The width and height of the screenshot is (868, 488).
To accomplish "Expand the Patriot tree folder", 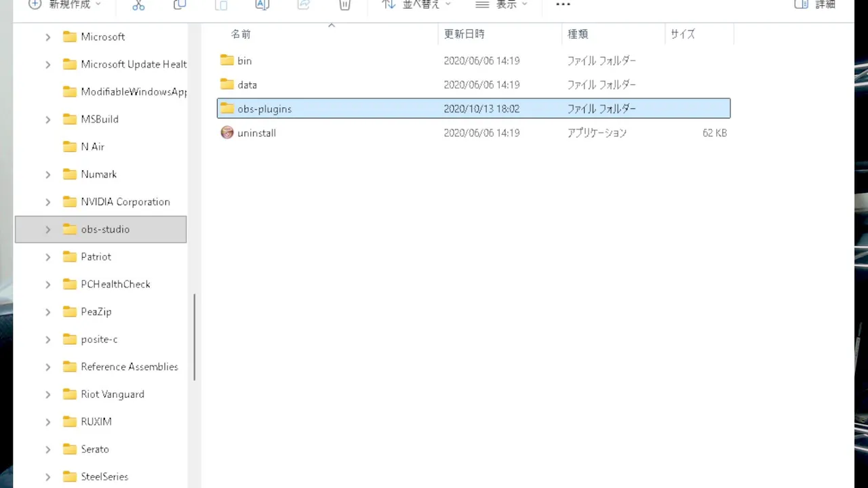I will point(47,257).
